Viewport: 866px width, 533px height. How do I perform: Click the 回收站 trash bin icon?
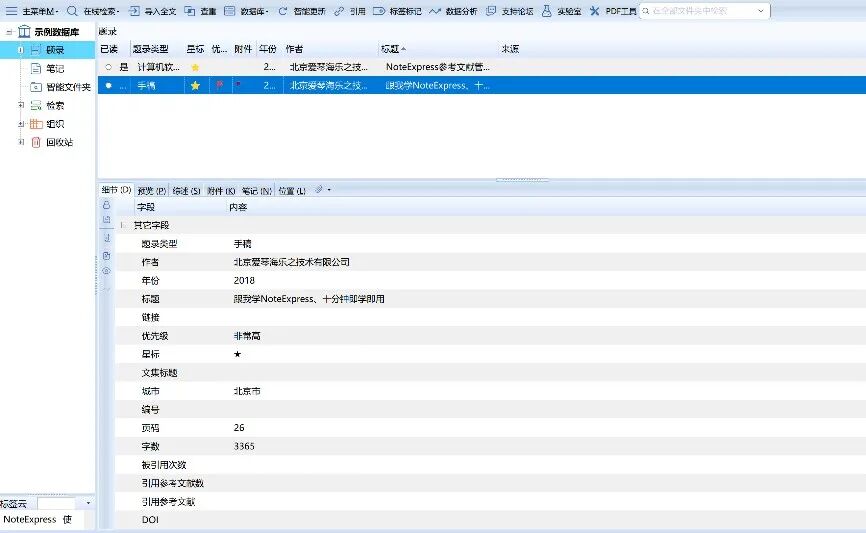coord(36,142)
